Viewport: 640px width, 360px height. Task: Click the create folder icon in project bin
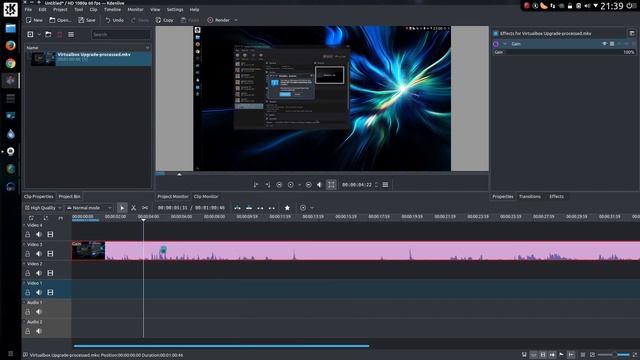coord(48,35)
